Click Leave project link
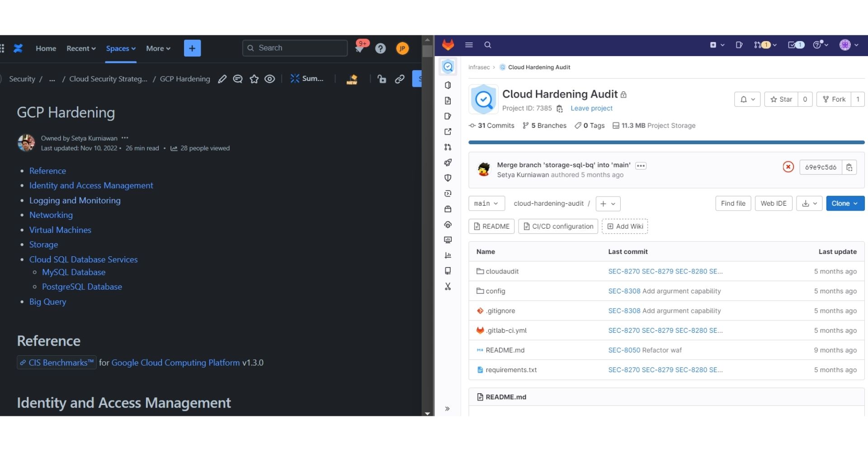 point(591,108)
